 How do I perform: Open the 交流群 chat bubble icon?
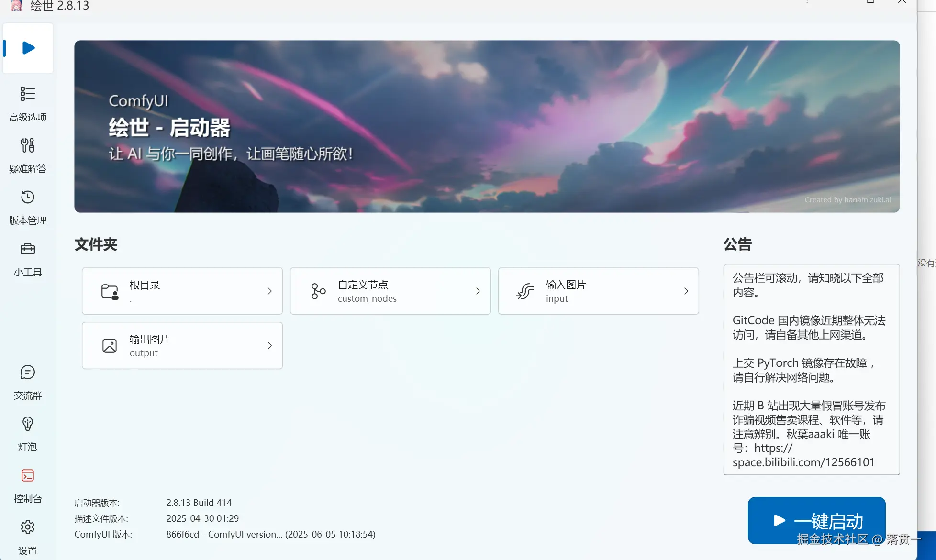point(27,372)
